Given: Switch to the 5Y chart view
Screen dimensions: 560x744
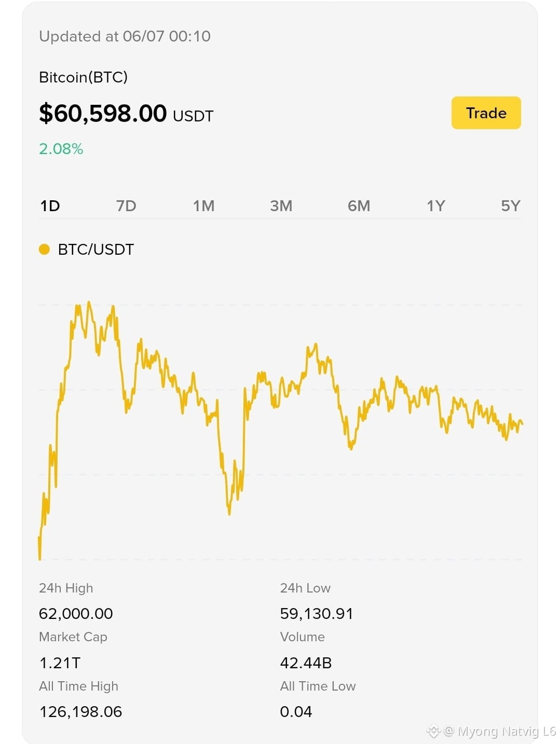Looking at the screenshot, I should tap(510, 206).
